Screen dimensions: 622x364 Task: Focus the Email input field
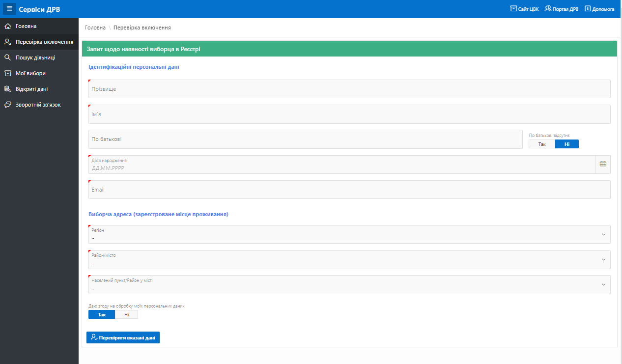click(x=349, y=190)
